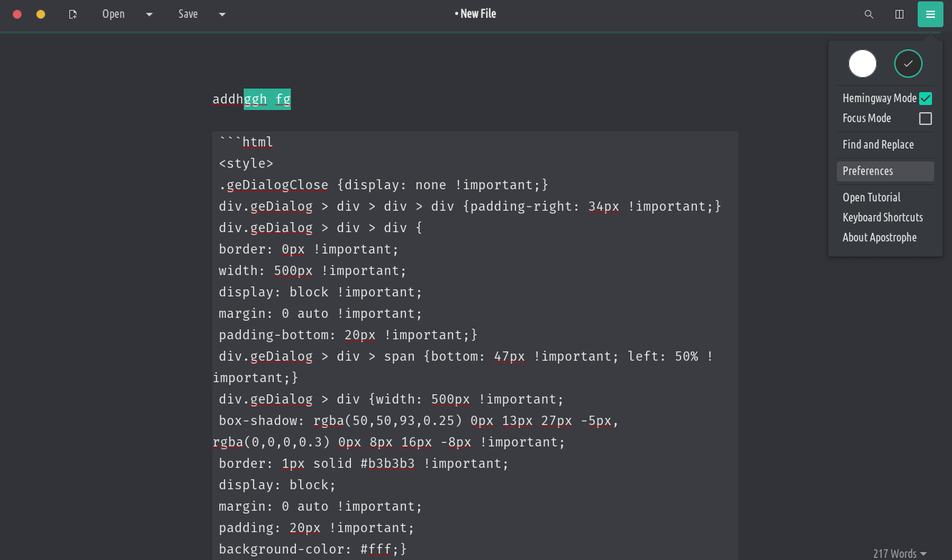Toggle the preview layout icon
The image size is (952, 560).
coord(899,14)
